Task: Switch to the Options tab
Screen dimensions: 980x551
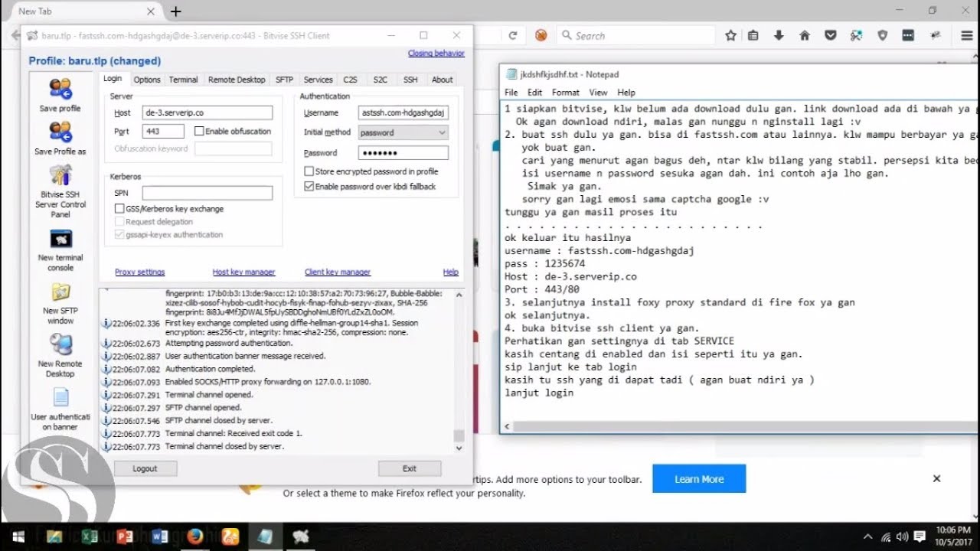Action: coord(147,80)
